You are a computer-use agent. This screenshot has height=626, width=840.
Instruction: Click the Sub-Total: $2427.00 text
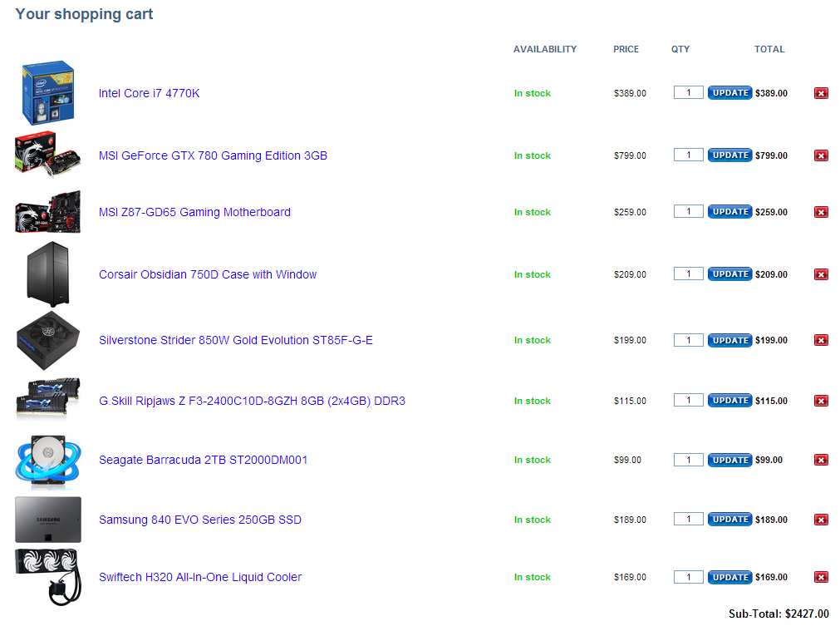[x=779, y=614]
